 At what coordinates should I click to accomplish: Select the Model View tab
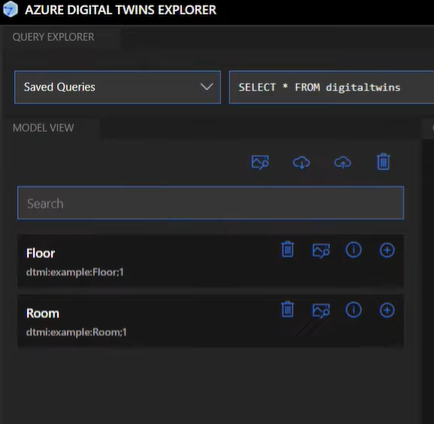pos(43,128)
